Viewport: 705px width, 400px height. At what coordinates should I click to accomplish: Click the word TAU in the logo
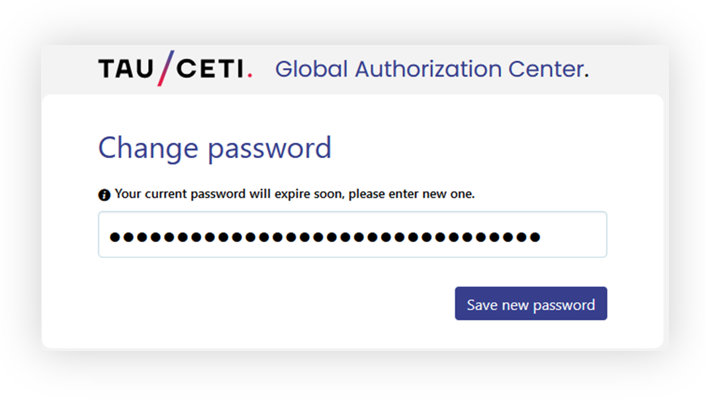pyautogui.click(x=126, y=69)
